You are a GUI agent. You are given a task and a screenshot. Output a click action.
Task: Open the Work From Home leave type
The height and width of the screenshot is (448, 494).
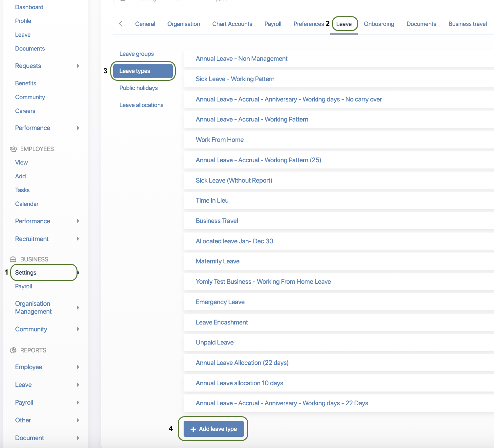219,140
